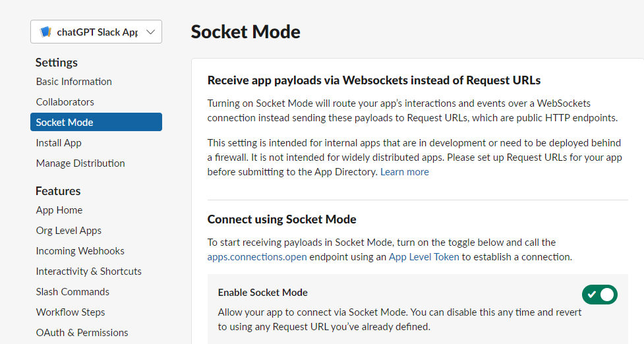Navigate to Workflow Steps
This screenshot has width=644, height=344.
tap(71, 312)
